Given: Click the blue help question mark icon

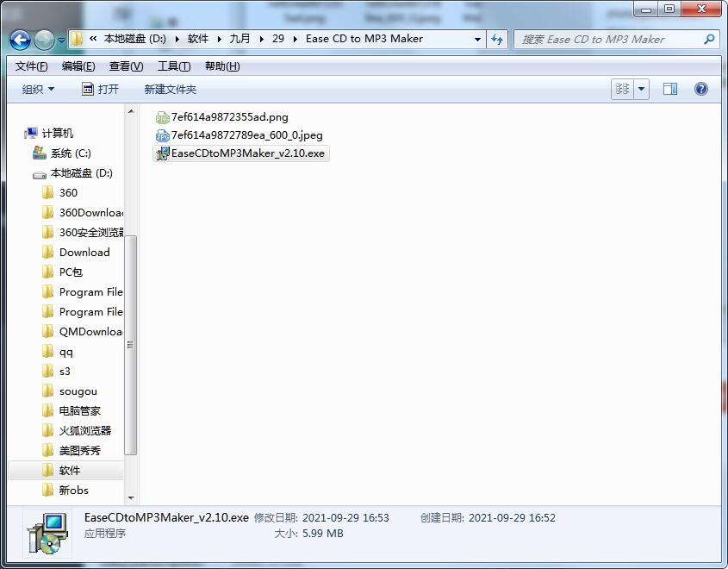Looking at the screenshot, I should pos(701,89).
